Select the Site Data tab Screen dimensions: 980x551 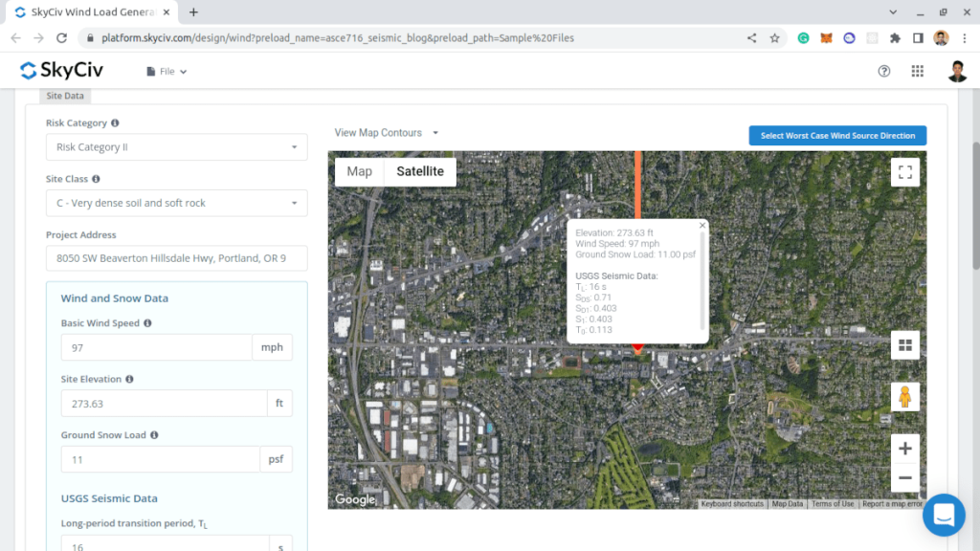(65, 96)
